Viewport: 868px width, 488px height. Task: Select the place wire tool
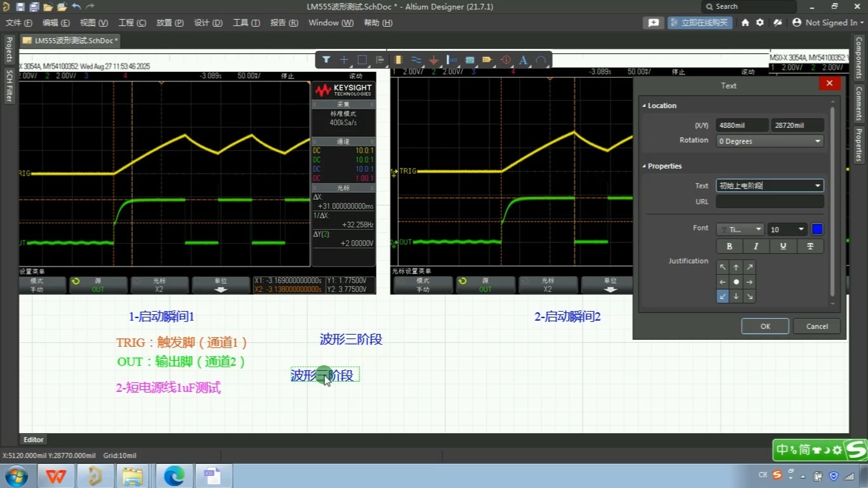(x=417, y=60)
